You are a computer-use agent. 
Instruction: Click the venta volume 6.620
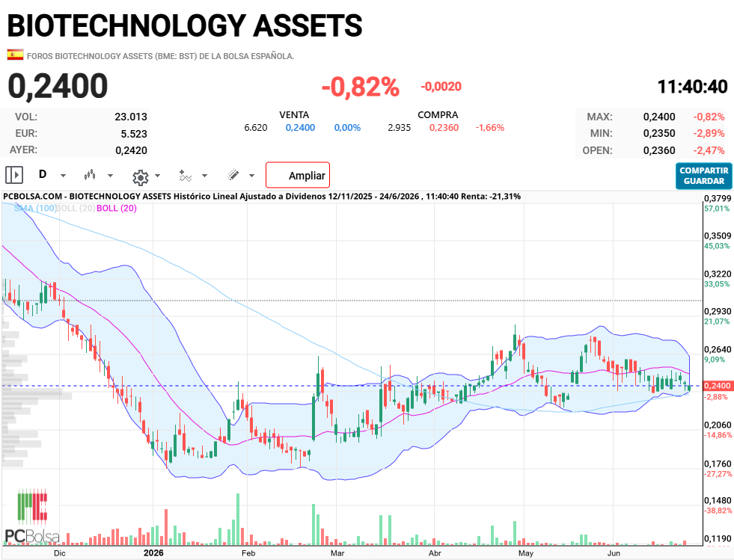tap(256, 128)
